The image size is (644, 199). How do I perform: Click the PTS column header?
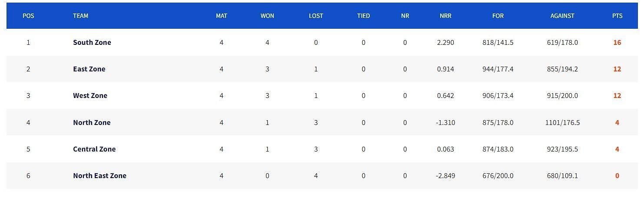[x=617, y=16]
